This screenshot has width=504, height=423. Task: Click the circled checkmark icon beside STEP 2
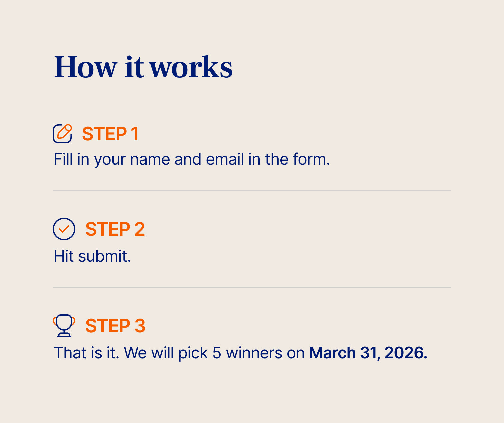(x=64, y=229)
